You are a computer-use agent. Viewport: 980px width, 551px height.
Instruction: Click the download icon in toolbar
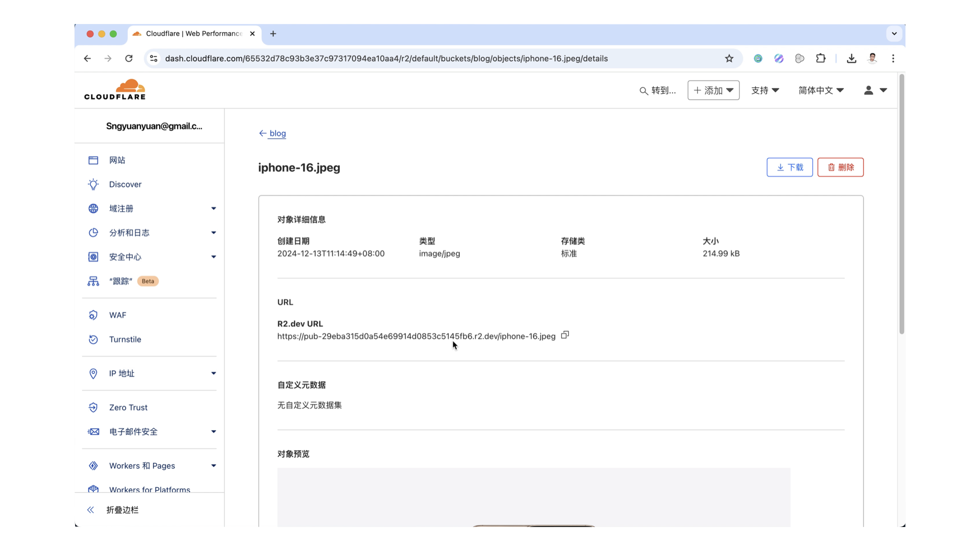851,59
